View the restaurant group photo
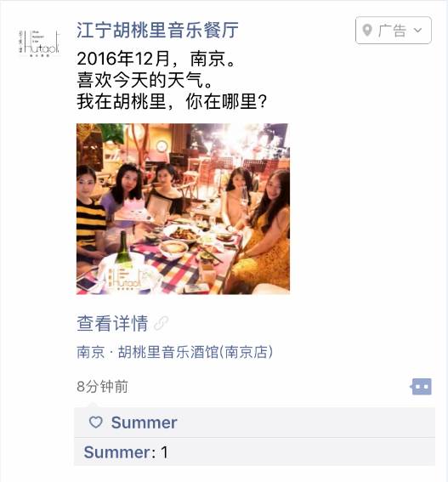This screenshot has height=482, width=448. point(183,209)
